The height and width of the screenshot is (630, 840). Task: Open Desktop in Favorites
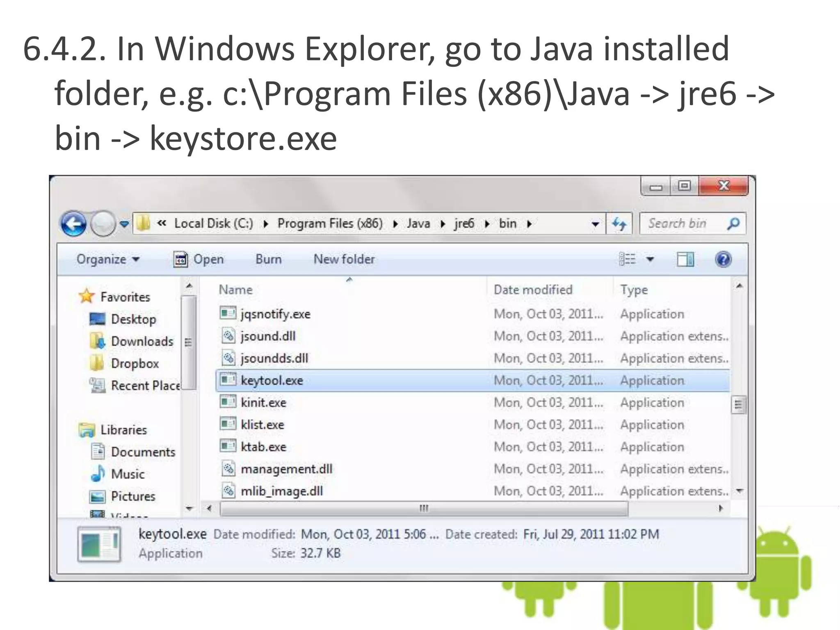(x=134, y=319)
